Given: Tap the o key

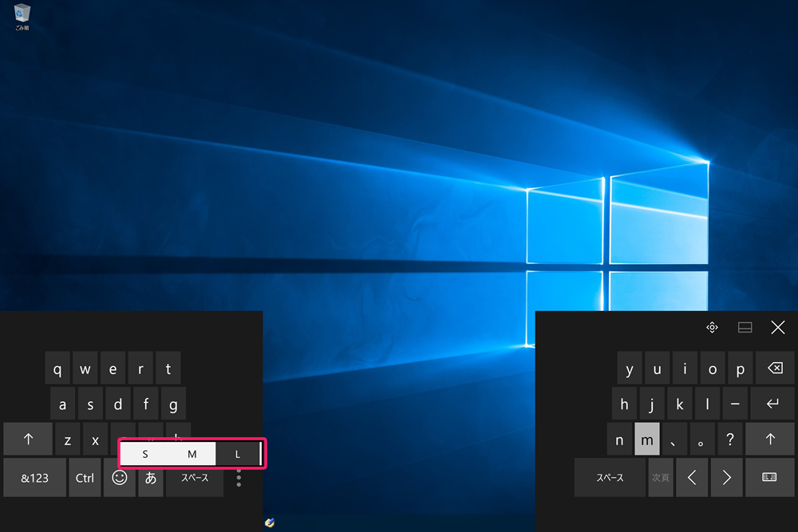Looking at the screenshot, I should 713,368.
